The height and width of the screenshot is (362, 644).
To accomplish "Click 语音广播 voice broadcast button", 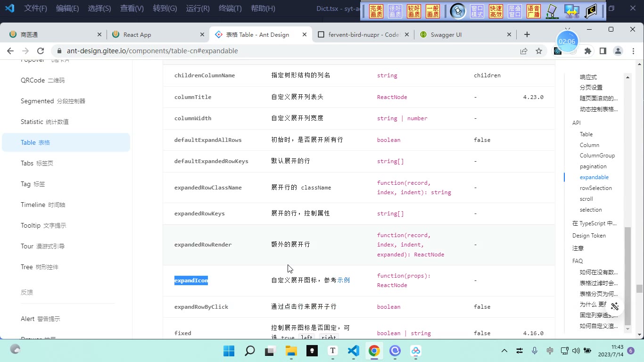I will click(x=534, y=11).
